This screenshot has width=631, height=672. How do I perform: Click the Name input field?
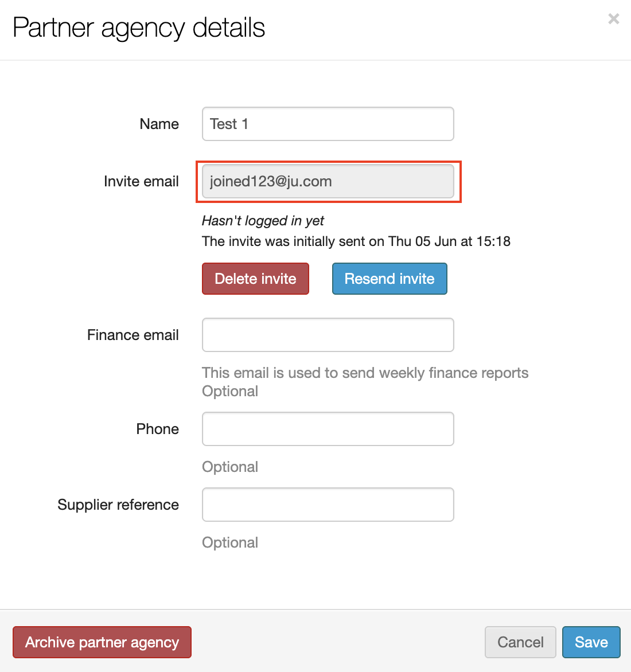328,124
